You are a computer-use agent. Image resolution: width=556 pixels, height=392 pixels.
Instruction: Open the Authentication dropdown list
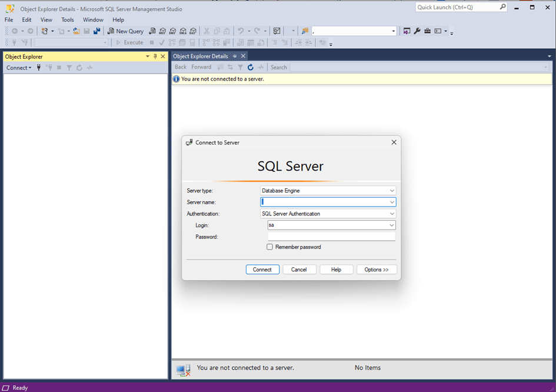coord(392,214)
